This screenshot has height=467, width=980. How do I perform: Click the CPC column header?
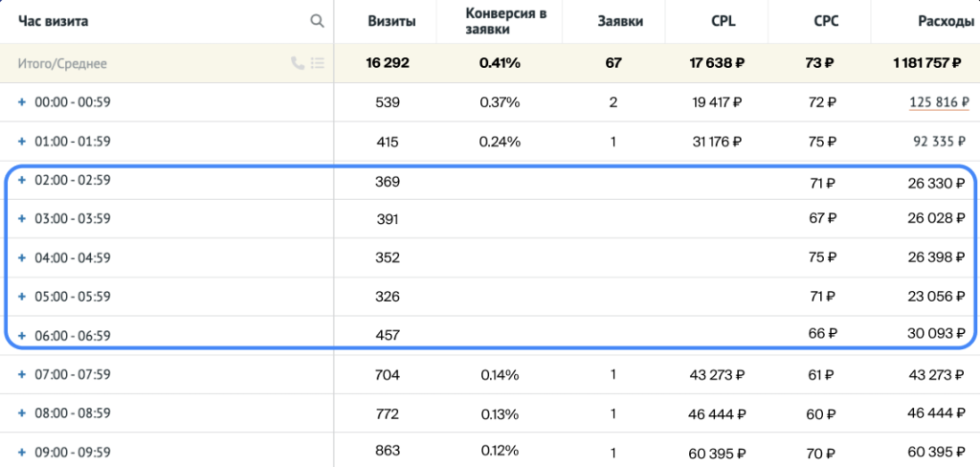point(817,21)
